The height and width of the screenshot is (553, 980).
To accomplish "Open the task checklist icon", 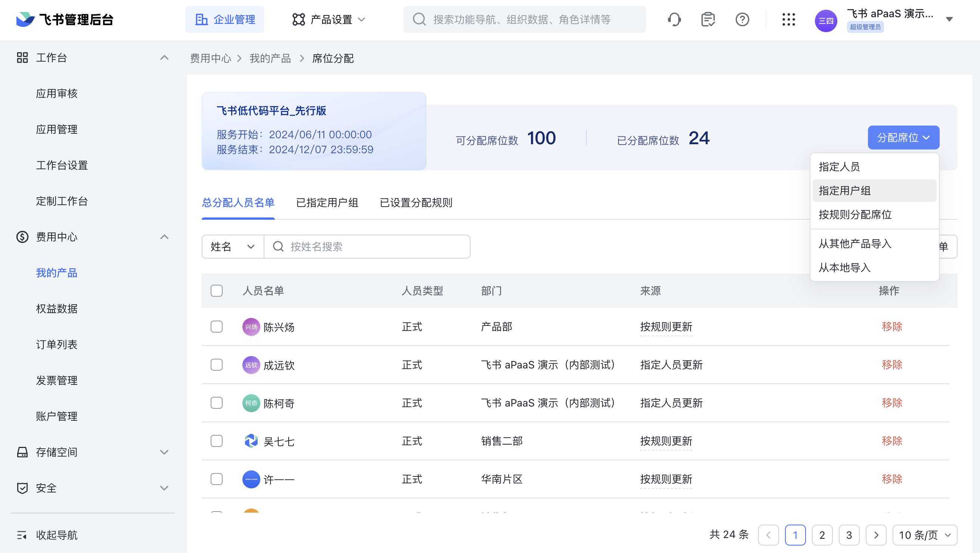I will [x=708, y=19].
